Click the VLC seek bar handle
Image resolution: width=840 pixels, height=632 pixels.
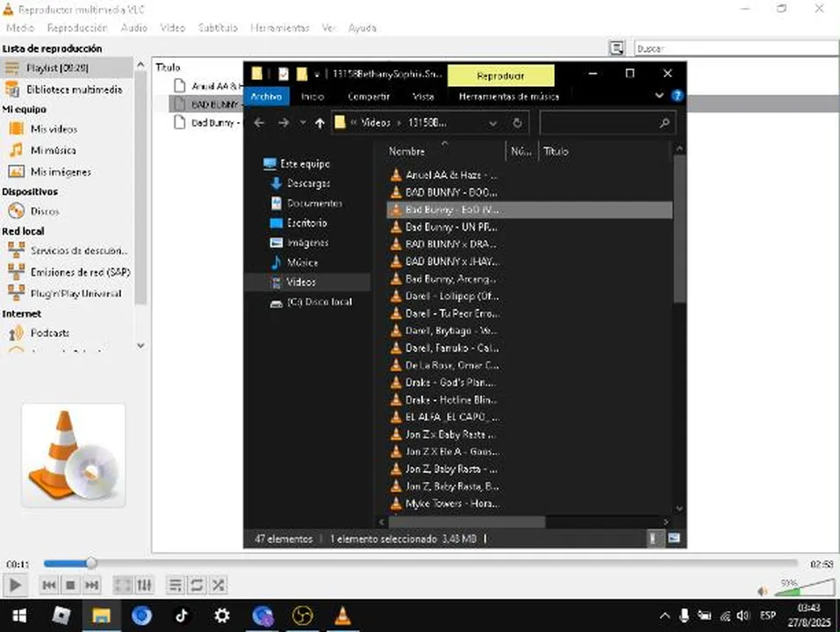coord(91,563)
